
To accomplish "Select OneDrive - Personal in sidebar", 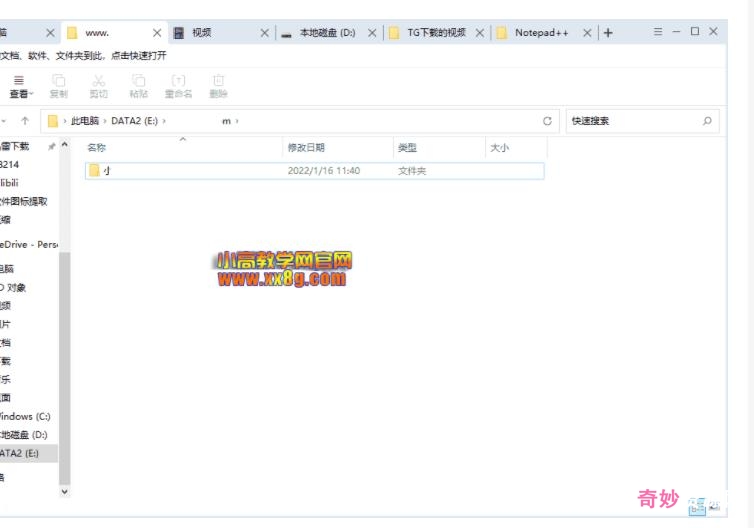I will (x=29, y=244).
